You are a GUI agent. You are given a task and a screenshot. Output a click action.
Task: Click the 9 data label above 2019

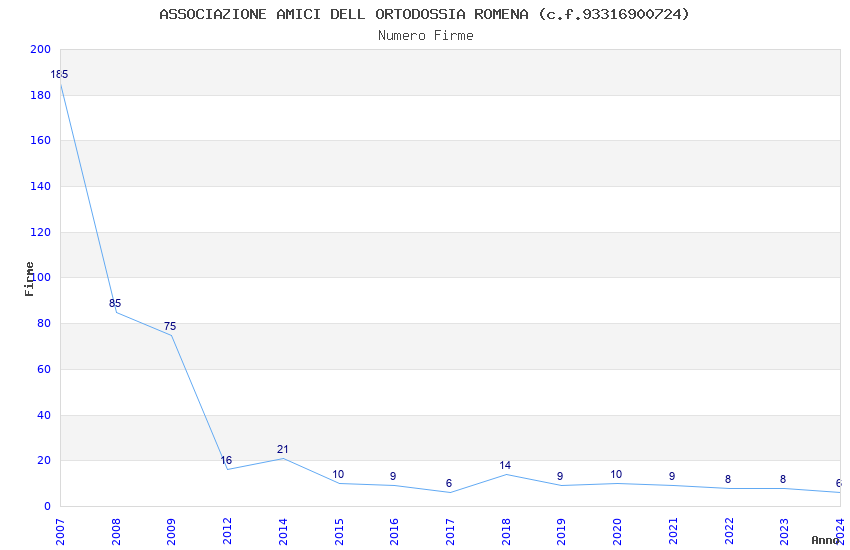560,476
